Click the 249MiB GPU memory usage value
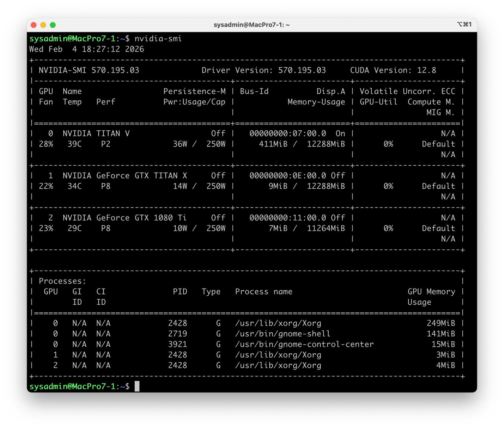The width and height of the screenshot is (504, 428). point(440,323)
